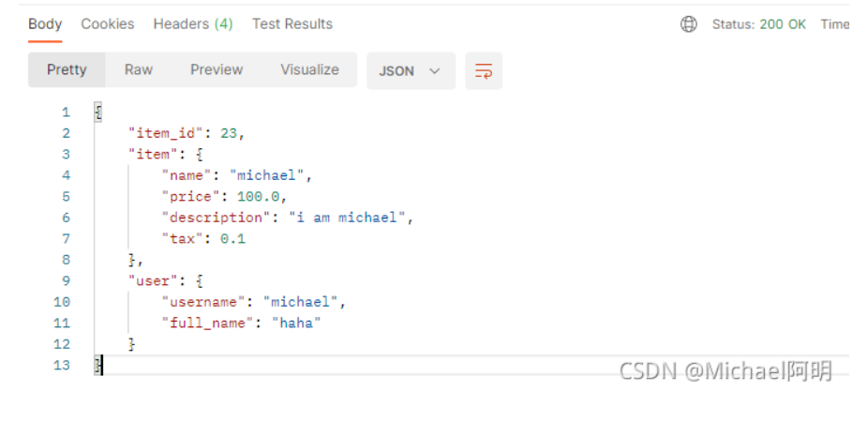Click the "user" key on line 9
The height and width of the screenshot is (437, 868).
point(154,280)
